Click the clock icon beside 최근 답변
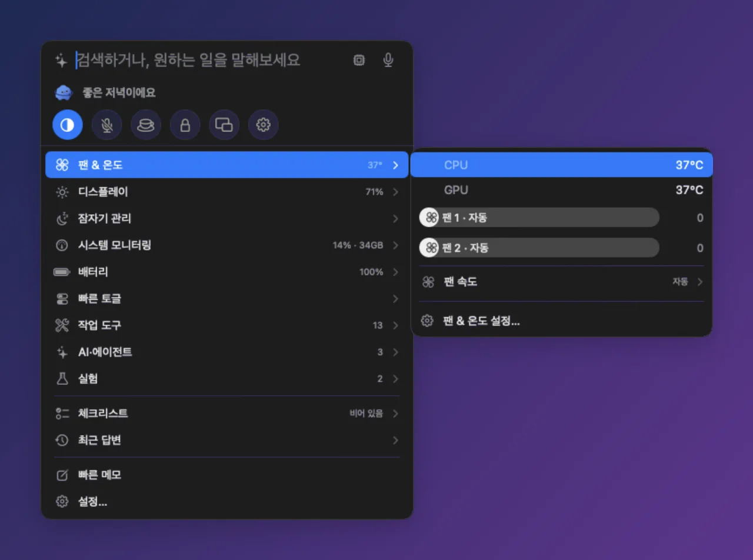 62,440
